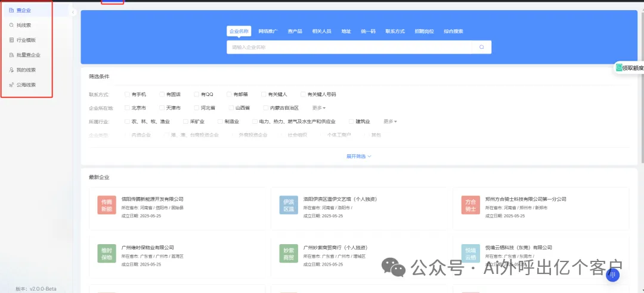Open 信阳传腾新能源开发有限公司 company link
The height and width of the screenshot is (293, 644).
152,199
